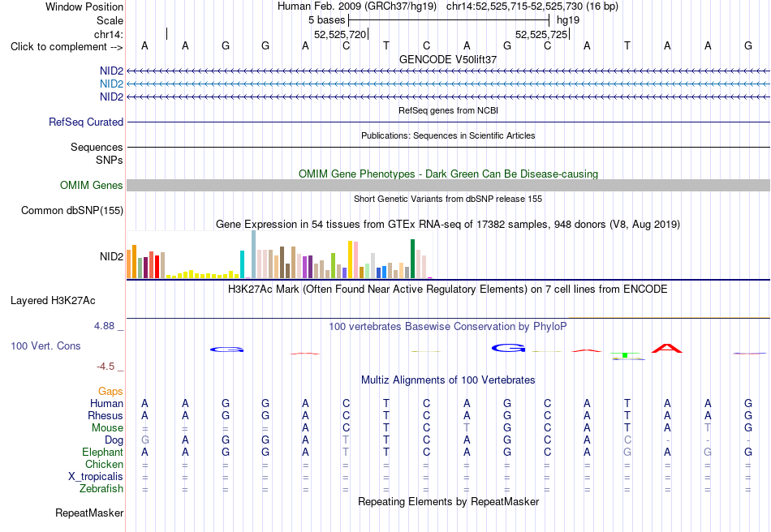Open Multiz Alignments of 100 Vertebrates title
The width and height of the screenshot is (771, 532).
(448, 380)
